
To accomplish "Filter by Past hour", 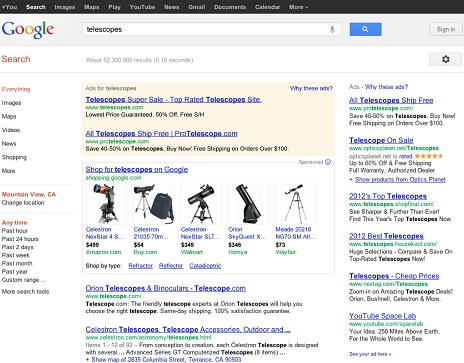I will tap(15, 231).
